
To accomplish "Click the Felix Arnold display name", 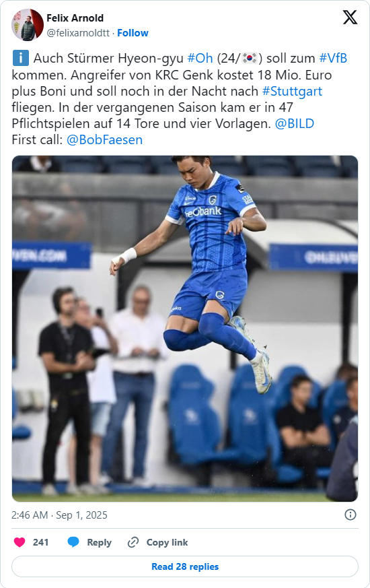I will pyautogui.click(x=75, y=18).
